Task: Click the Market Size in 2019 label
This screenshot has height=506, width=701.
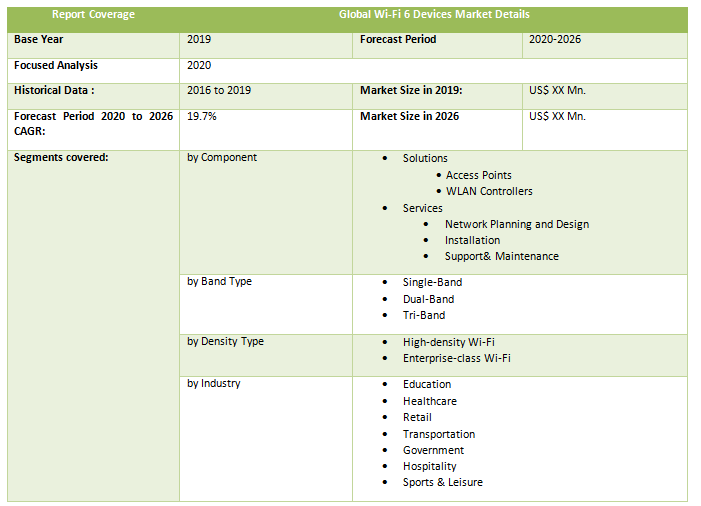Action: [x=410, y=91]
